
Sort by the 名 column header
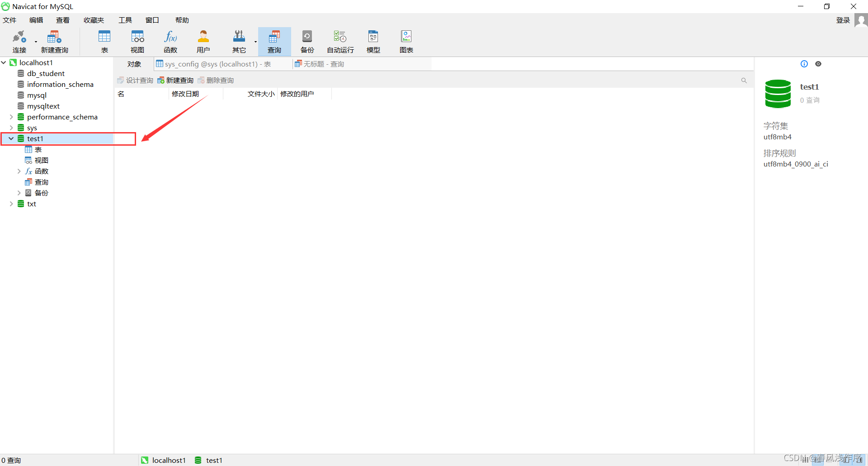142,94
